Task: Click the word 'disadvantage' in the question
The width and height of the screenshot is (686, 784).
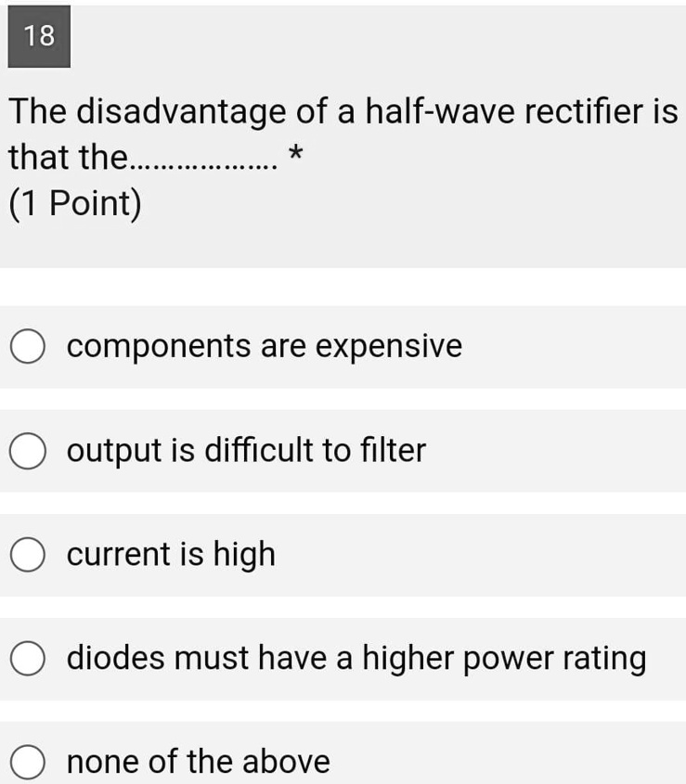Action: (182, 113)
